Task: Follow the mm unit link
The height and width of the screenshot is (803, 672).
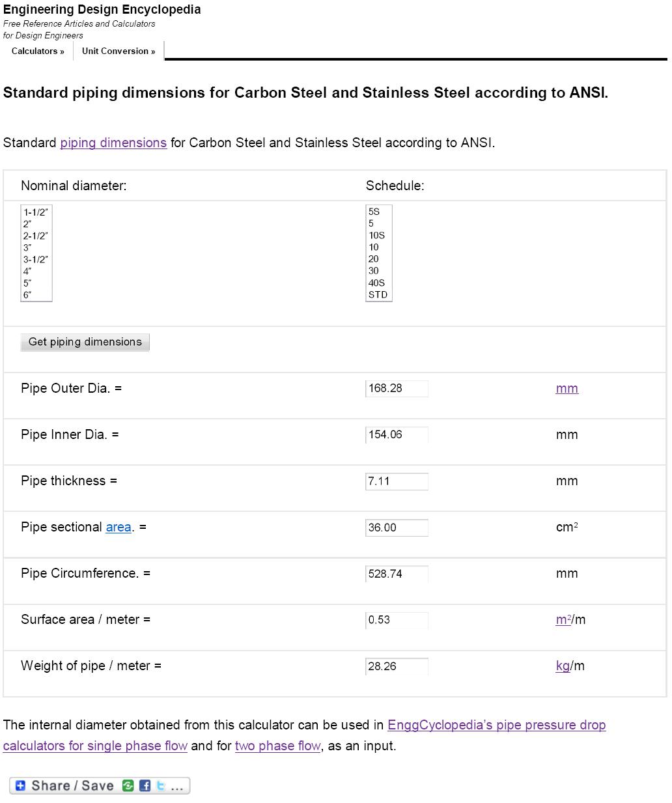Action: click(567, 389)
